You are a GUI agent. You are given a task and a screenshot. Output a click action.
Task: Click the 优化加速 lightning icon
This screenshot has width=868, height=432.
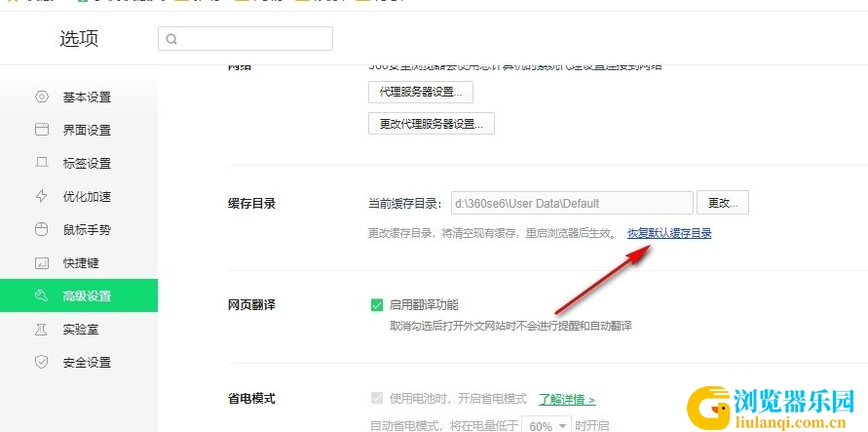click(42, 196)
